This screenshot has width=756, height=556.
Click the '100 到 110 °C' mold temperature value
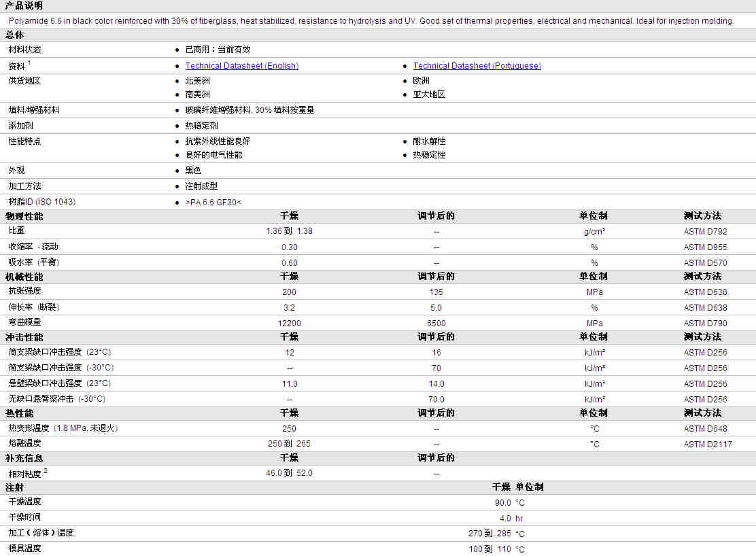(496, 549)
